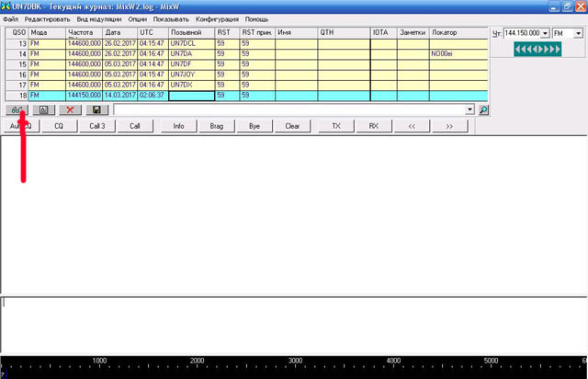The image size is (588, 379).
Task: Click date cell 14.03.2017
Action: [120, 96]
